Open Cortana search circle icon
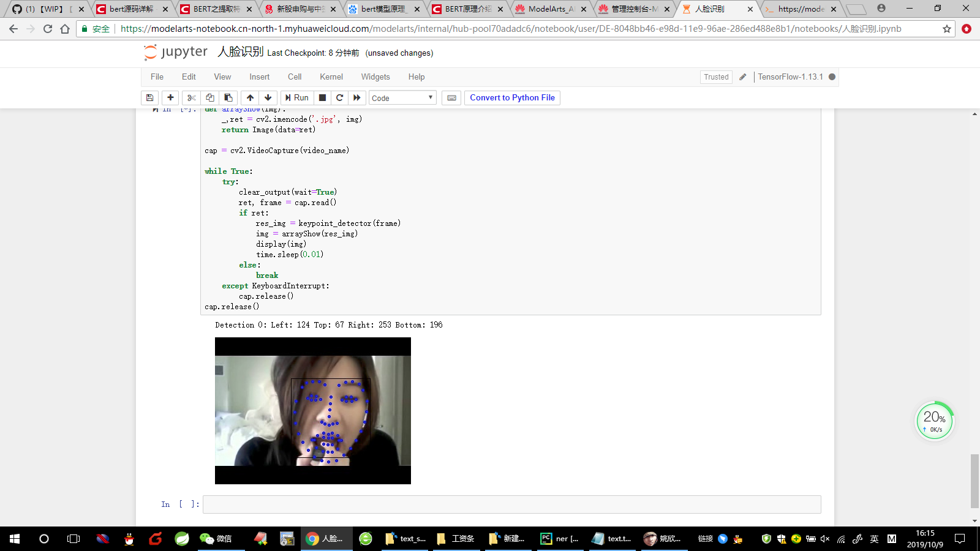Image resolution: width=980 pixels, height=551 pixels. 44,539
